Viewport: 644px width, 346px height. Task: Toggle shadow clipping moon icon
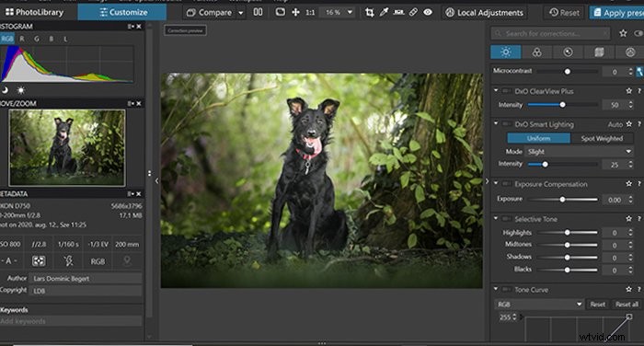tap(6, 89)
